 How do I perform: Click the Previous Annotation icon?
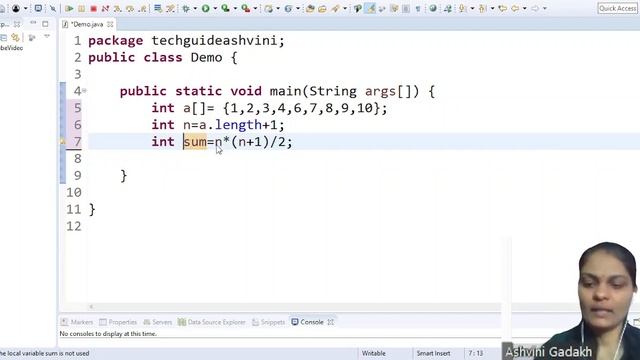(x=482, y=8)
